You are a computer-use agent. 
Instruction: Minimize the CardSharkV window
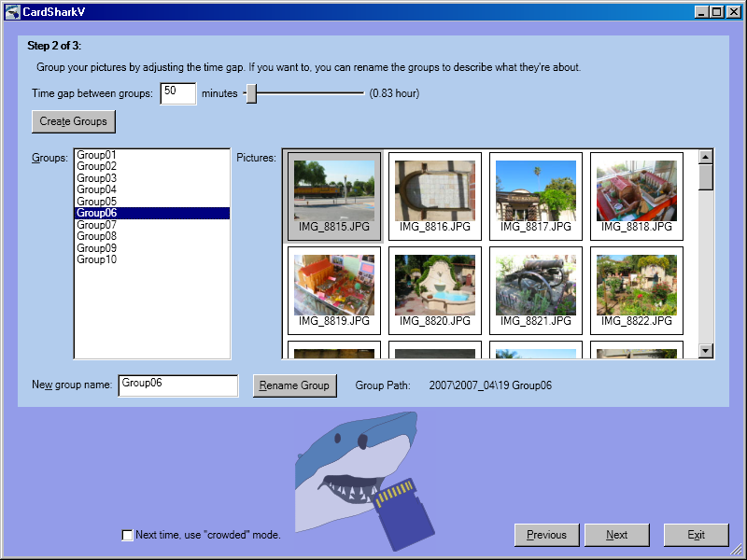click(701, 12)
